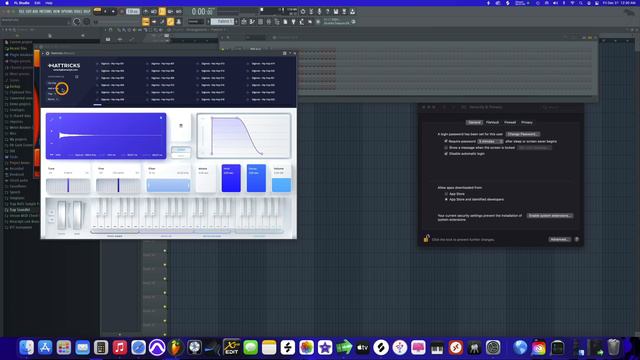Click the save project icon in toolbar

click(336, 11)
